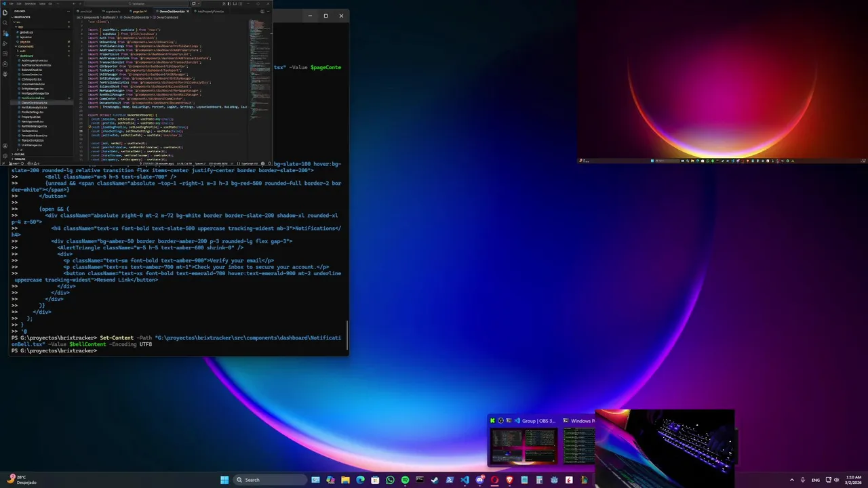Close the OwnerDashboard.tsx editor tab

pyautogui.click(x=188, y=12)
